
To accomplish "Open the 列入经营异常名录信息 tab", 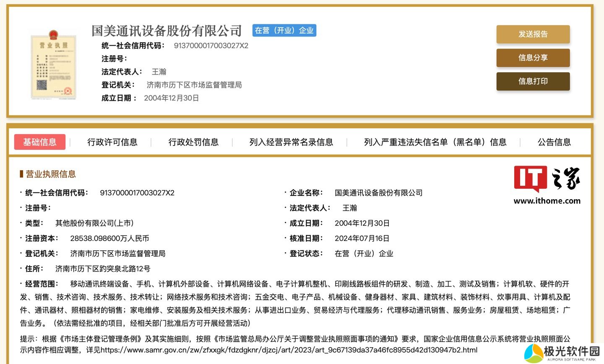I will 291,142.
